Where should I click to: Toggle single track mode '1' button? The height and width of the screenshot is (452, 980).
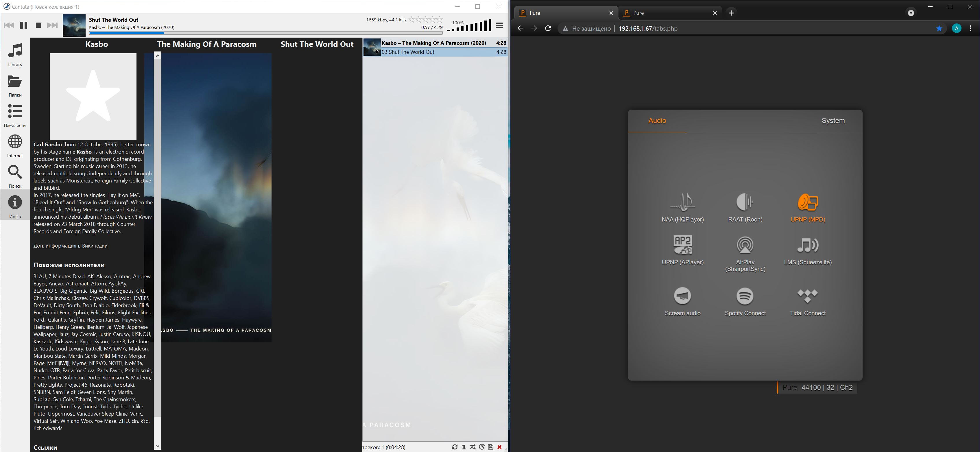point(464,447)
